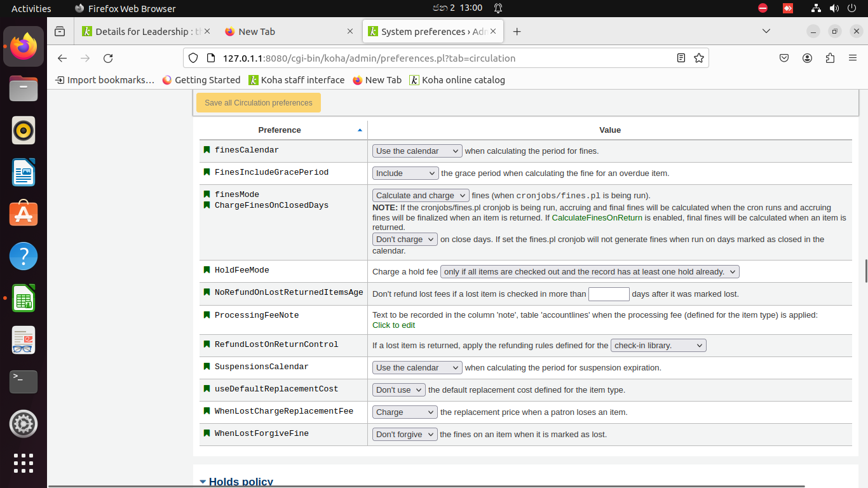Click 'Save all Circulation preferences' button

coord(259,103)
